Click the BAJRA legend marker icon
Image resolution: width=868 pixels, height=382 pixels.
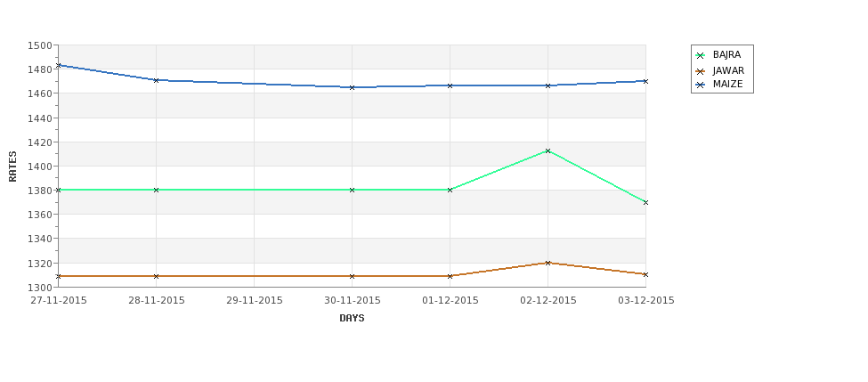pos(701,55)
